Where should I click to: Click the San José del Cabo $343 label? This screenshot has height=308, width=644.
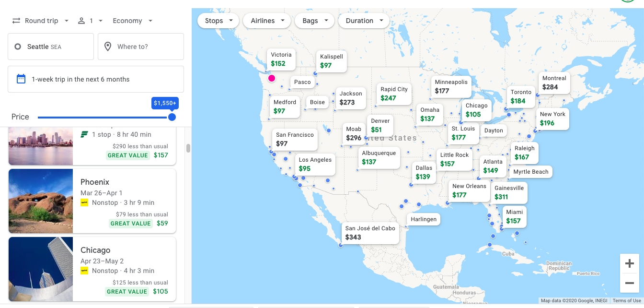tap(370, 233)
